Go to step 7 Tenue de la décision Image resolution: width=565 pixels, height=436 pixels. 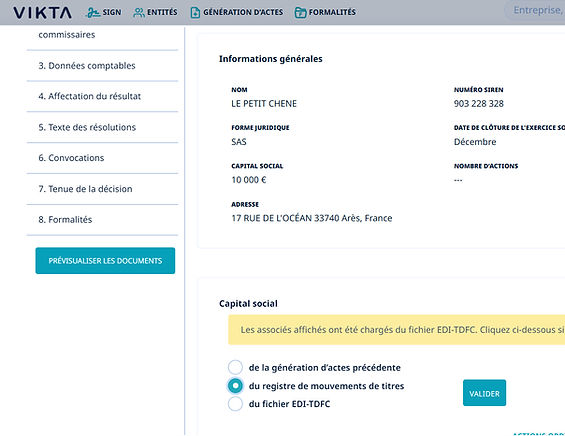(x=102, y=189)
